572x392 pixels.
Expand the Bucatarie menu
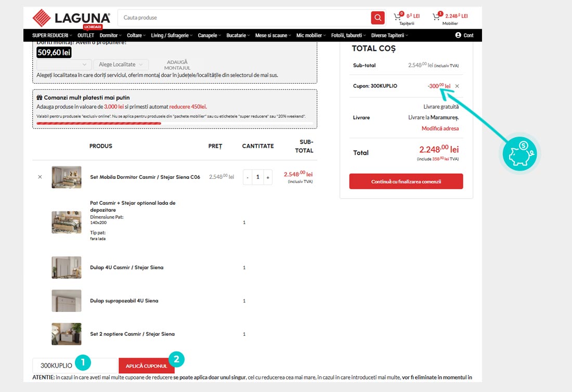[238, 35]
